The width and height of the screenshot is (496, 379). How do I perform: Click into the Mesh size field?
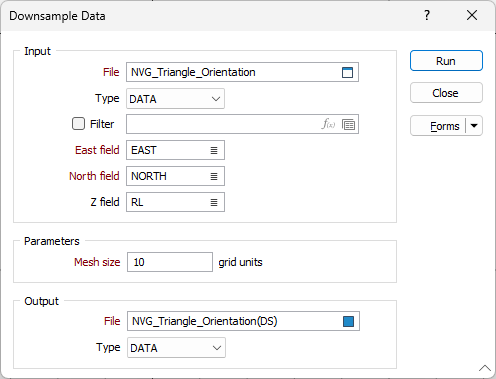(170, 262)
